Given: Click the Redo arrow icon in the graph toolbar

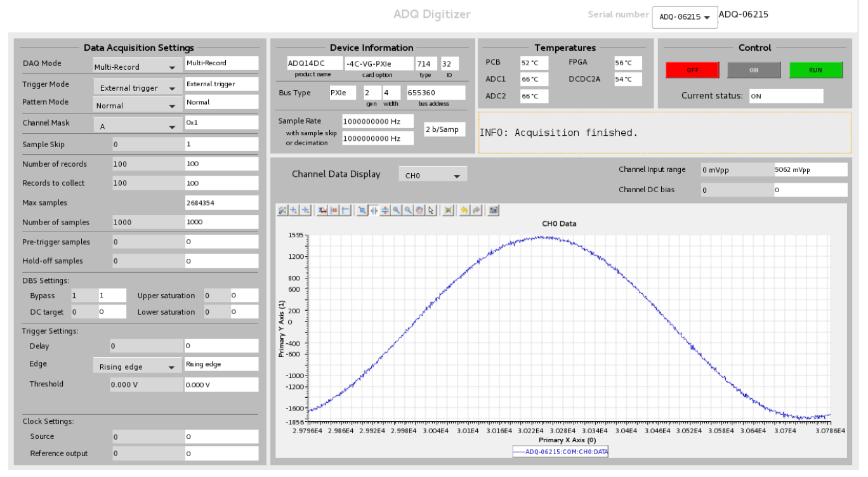Looking at the screenshot, I should pyautogui.click(x=475, y=209).
